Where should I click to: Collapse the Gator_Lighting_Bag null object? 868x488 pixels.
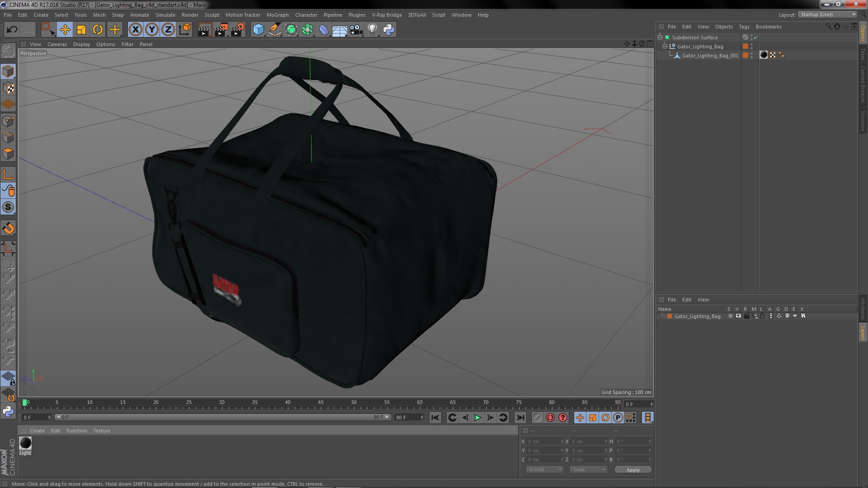click(665, 46)
